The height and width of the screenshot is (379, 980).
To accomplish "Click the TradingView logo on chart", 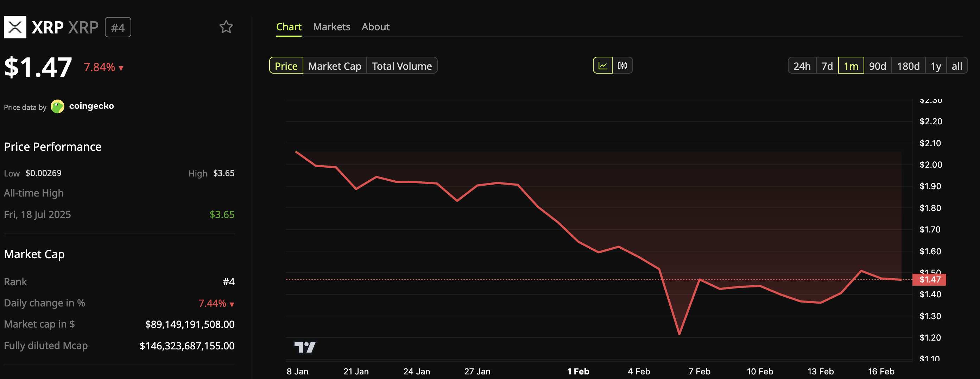I will point(305,347).
